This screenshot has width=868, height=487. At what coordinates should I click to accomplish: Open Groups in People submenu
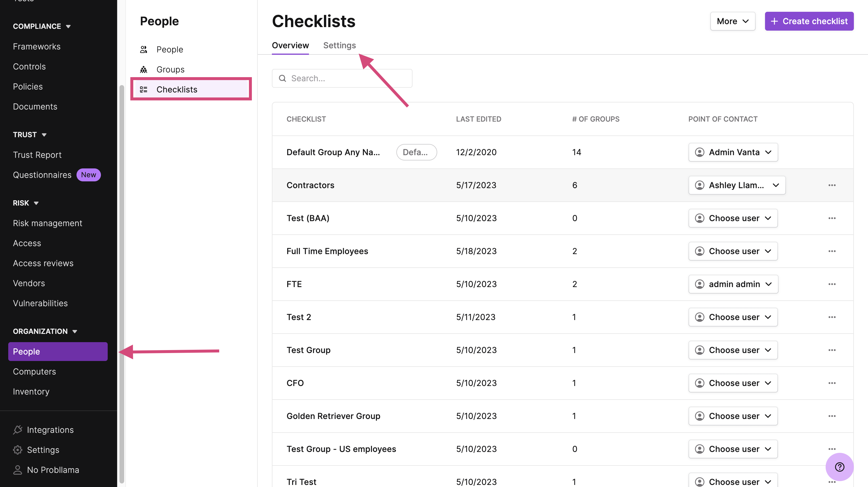(170, 69)
